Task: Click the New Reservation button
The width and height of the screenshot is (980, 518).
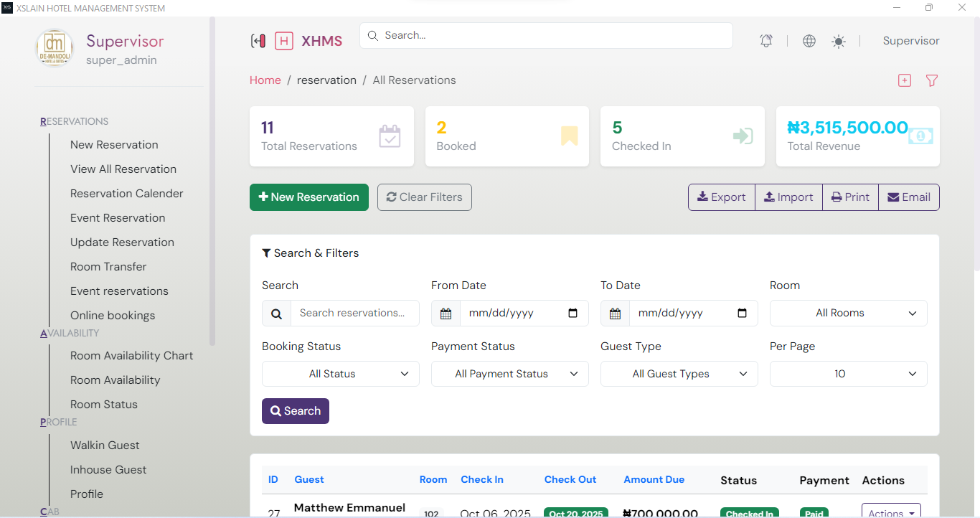Action: point(308,197)
